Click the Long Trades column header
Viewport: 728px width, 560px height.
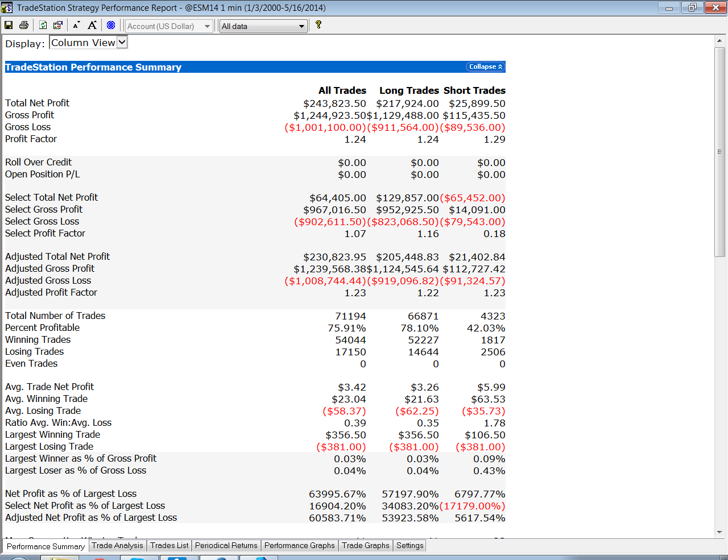point(409,90)
